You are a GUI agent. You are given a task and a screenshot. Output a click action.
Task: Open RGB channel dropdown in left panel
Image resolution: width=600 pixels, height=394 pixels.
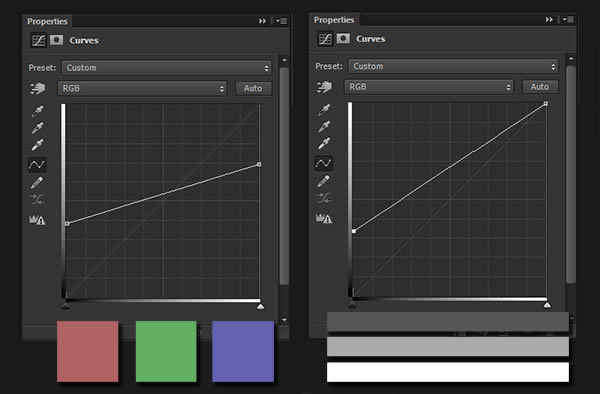[142, 88]
